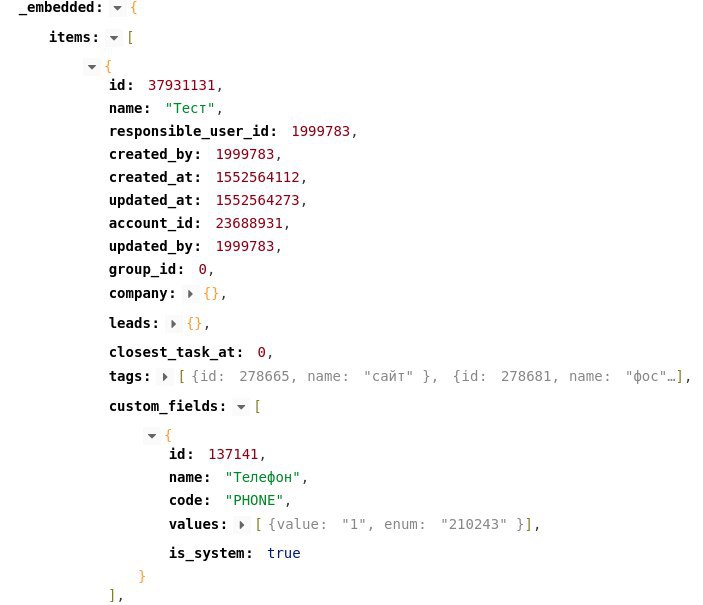The height and width of the screenshot is (605, 703).
Task: Expand the tags array
Action: [x=165, y=377]
